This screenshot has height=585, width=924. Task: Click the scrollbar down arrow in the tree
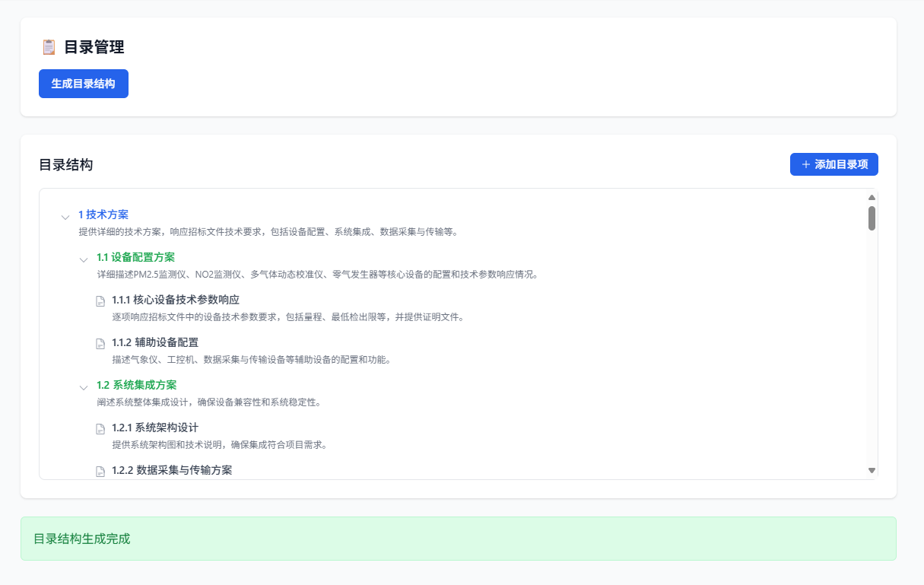[x=872, y=471]
